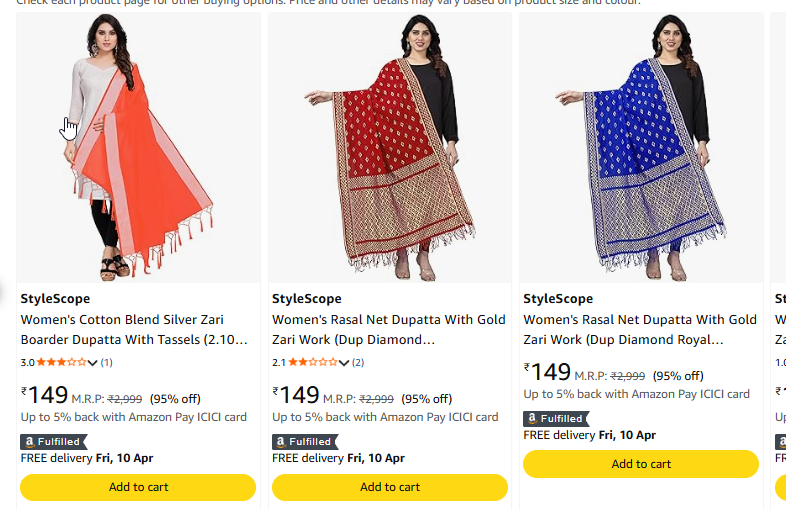Click the 2.1 star rating icons
This screenshot has width=786, height=510.
tap(313, 362)
